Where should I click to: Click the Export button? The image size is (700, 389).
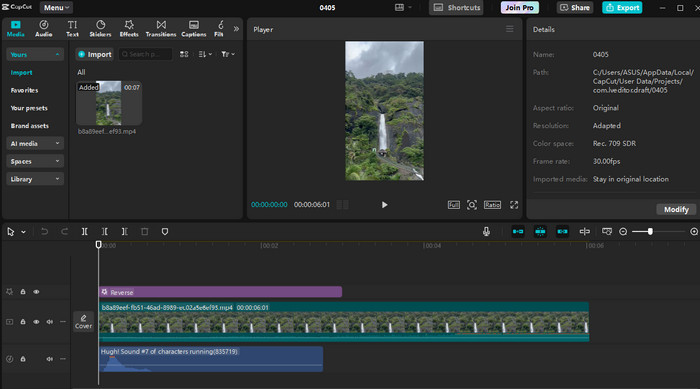coord(622,8)
